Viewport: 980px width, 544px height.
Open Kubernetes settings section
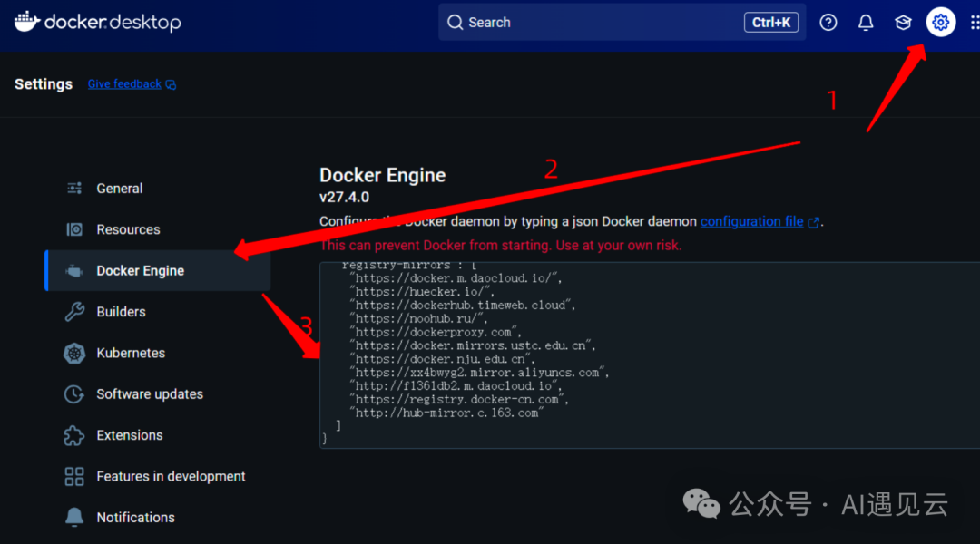(158, 353)
